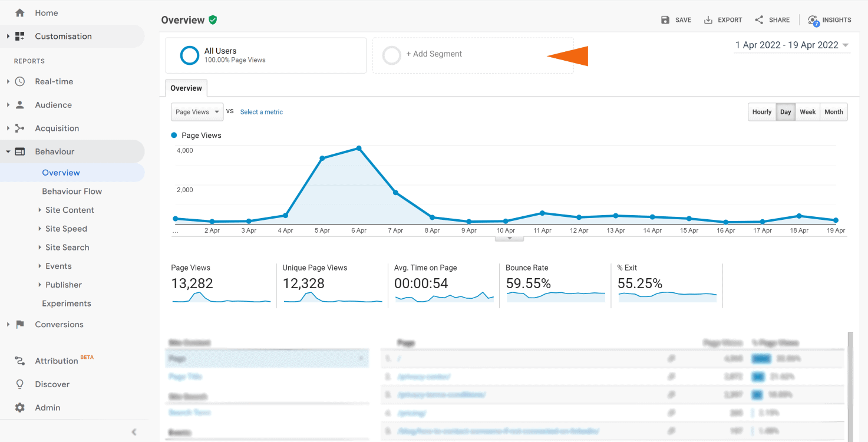Open the date range picker

[791, 45]
